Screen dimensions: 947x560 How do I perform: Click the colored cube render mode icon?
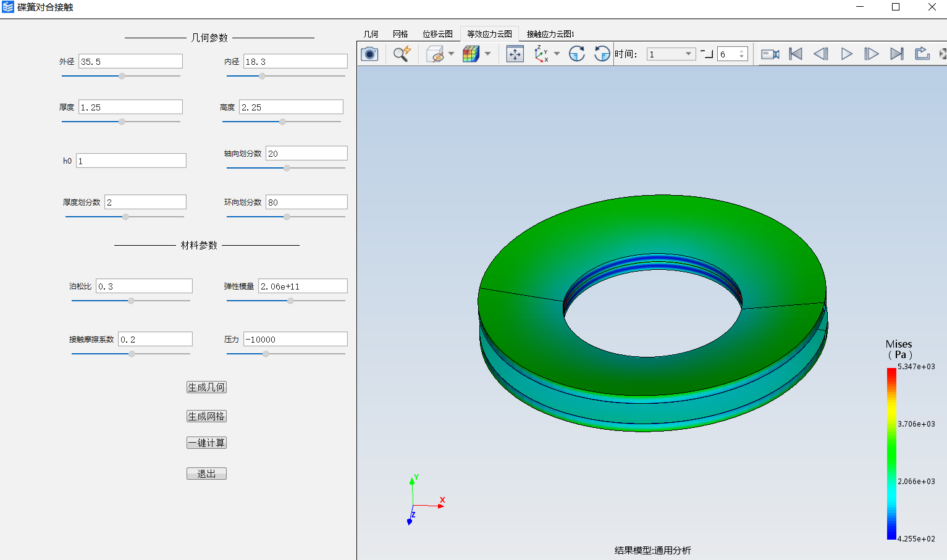471,54
